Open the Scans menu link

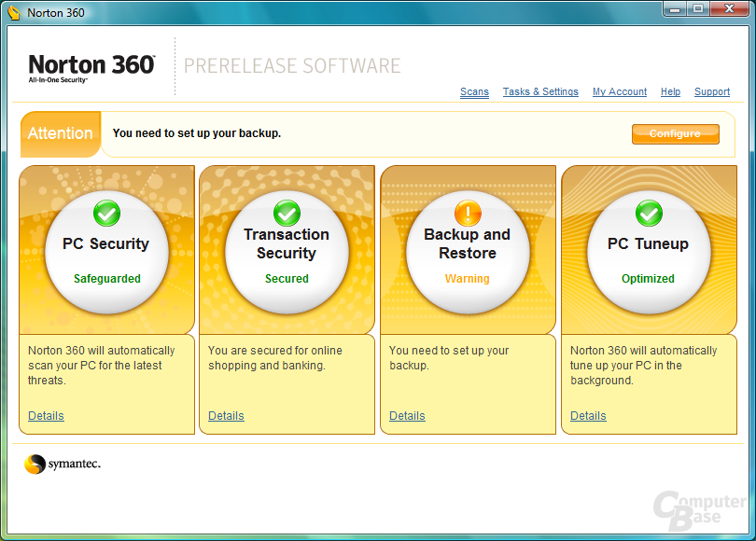tap(474, 91)
